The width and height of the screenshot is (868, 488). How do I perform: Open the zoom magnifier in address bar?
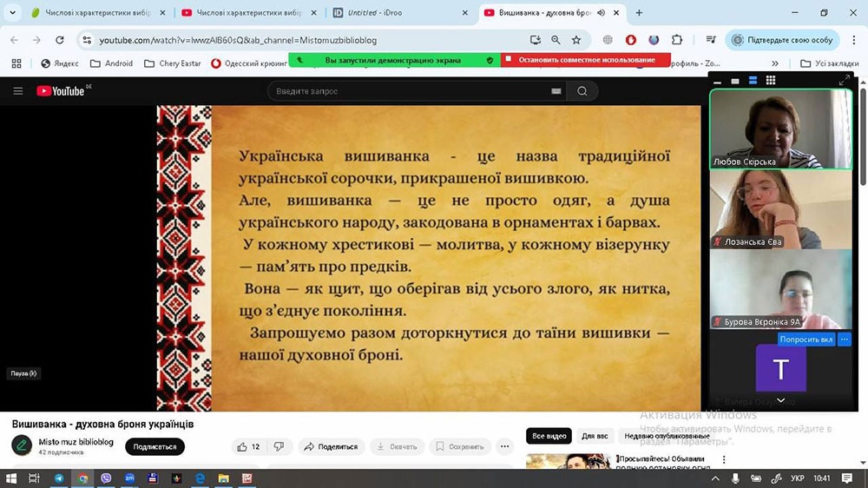click(x=556, y=40)
